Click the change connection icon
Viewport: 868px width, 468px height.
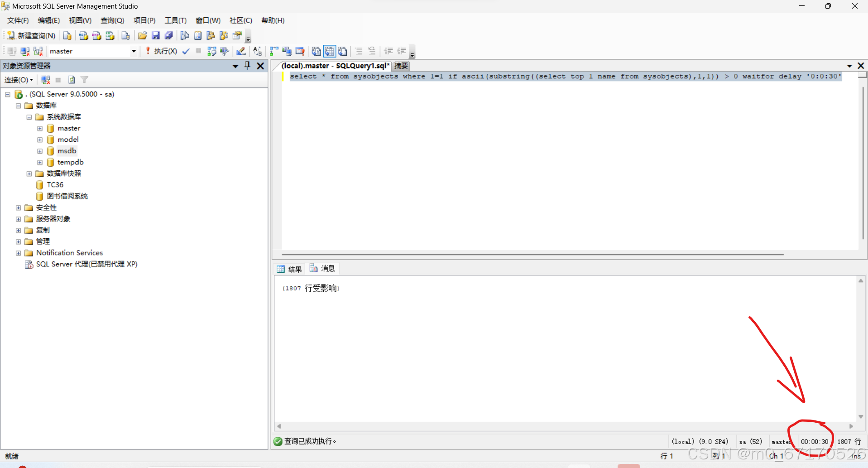pos(38,51)
